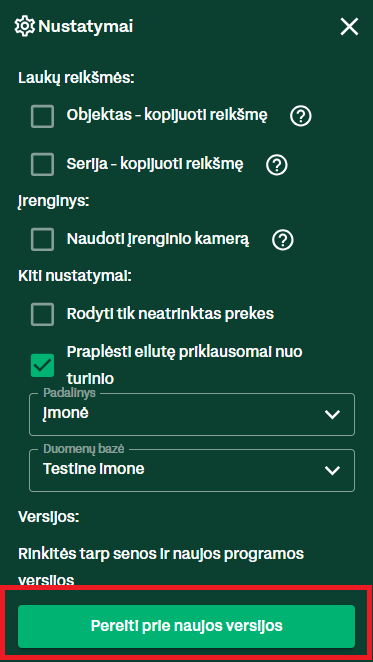Check Rodyti tik neatrinktas prekes box
Viewport: 373px width, 662px height.
[42, 314]
